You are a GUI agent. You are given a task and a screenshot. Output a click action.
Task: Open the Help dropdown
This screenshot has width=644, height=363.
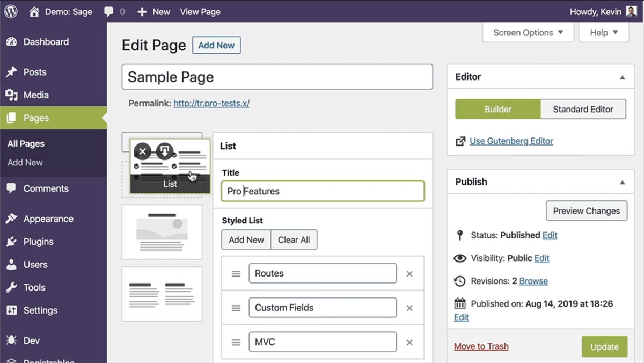pyautogui.click(x=603, y=32)
